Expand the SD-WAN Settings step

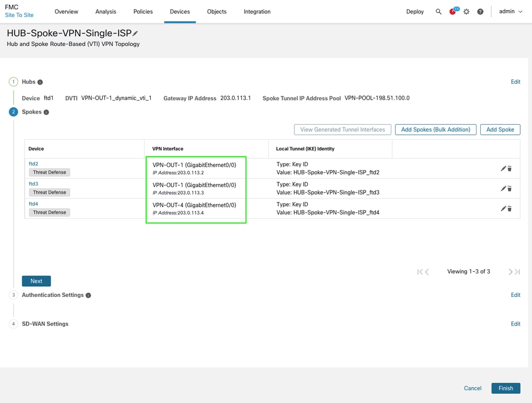point(45,324)
